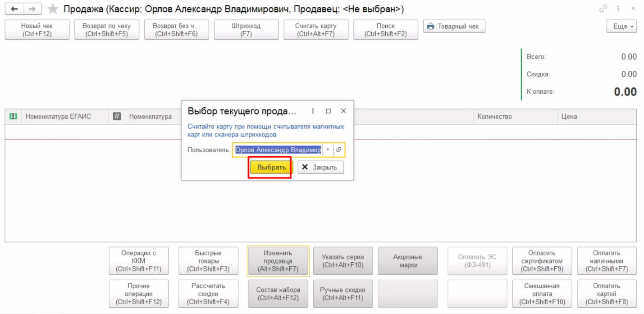Screen dimensions: 644x314
Task: Open the vertical dots menu in title bar
Action: point(618,9)
